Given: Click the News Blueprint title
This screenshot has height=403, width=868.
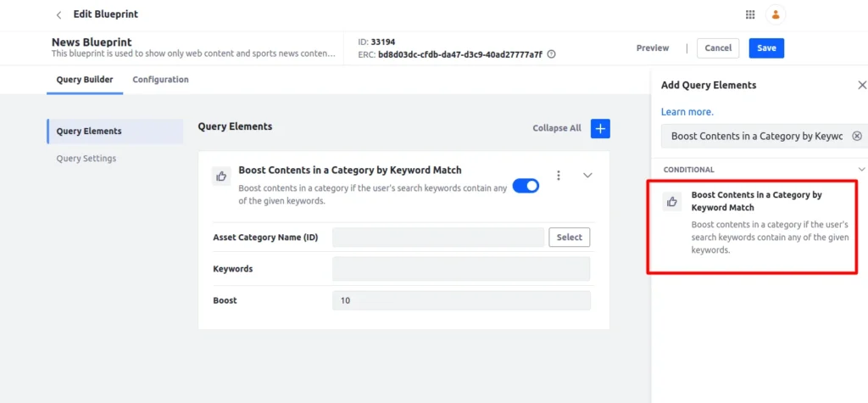Looking at the screenshot, I should coord(92,42).
